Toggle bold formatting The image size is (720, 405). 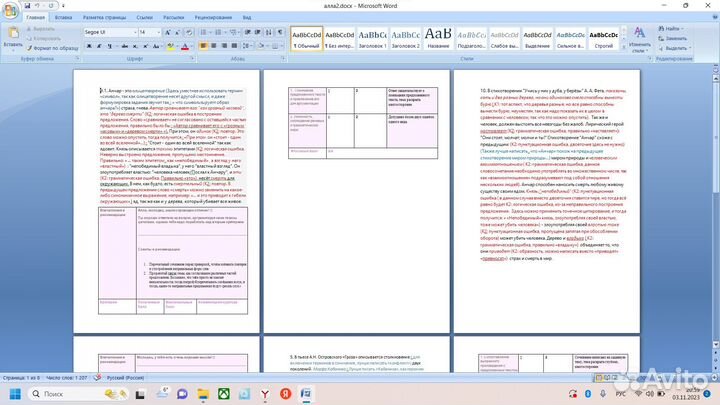tap(86, 47)
